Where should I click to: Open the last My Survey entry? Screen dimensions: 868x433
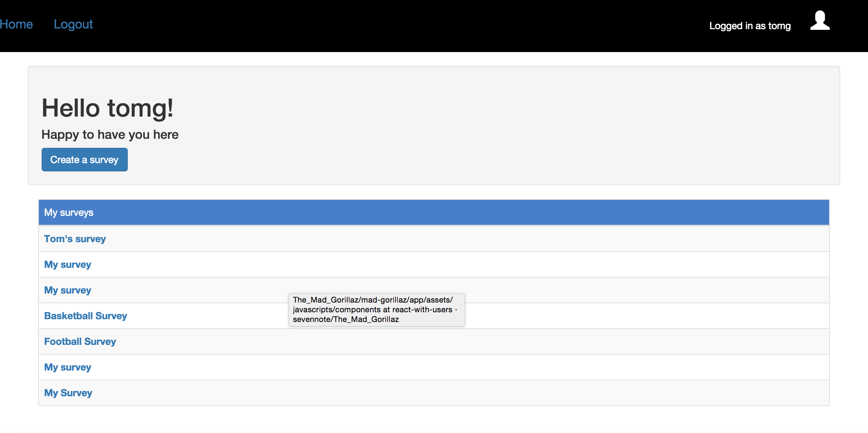pyautogui.click(x=68, y=393)
